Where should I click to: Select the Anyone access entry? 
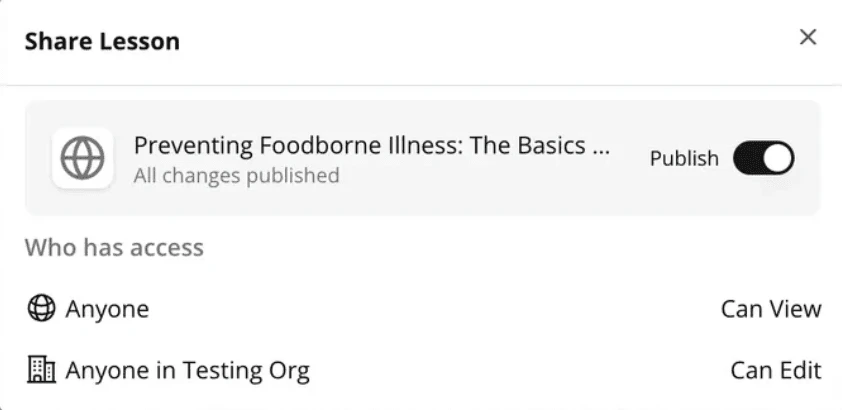pos(107,309)
